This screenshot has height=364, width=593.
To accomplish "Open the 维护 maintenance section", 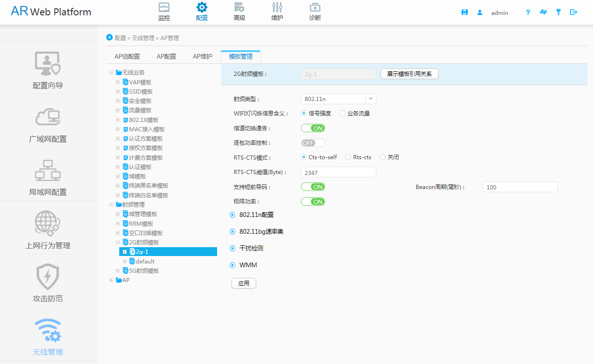I will click(277, 12).
